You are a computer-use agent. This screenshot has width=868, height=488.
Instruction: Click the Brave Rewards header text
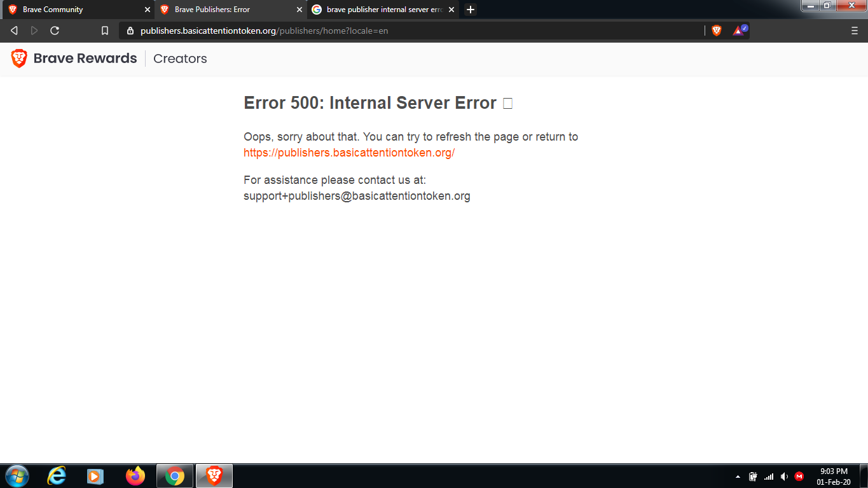coord(85,59)
